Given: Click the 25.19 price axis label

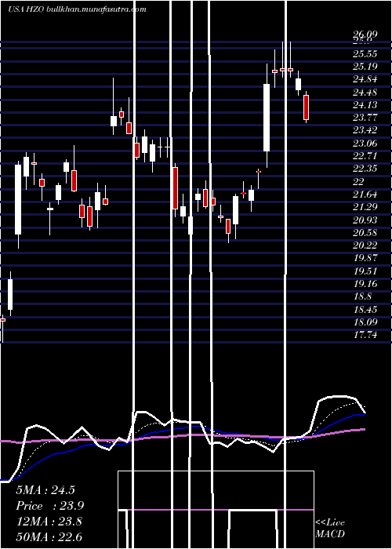Looking at the screenshot, I should click(x=365, y=67).
